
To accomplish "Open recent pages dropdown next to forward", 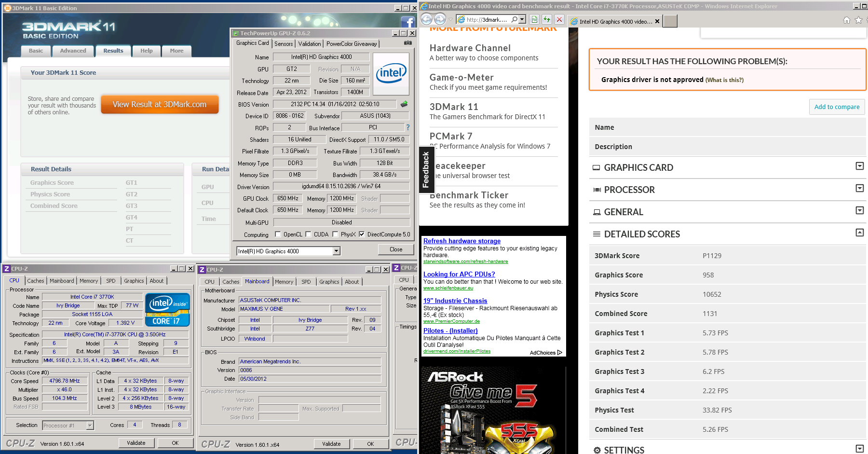I will (x=450, y=20).
